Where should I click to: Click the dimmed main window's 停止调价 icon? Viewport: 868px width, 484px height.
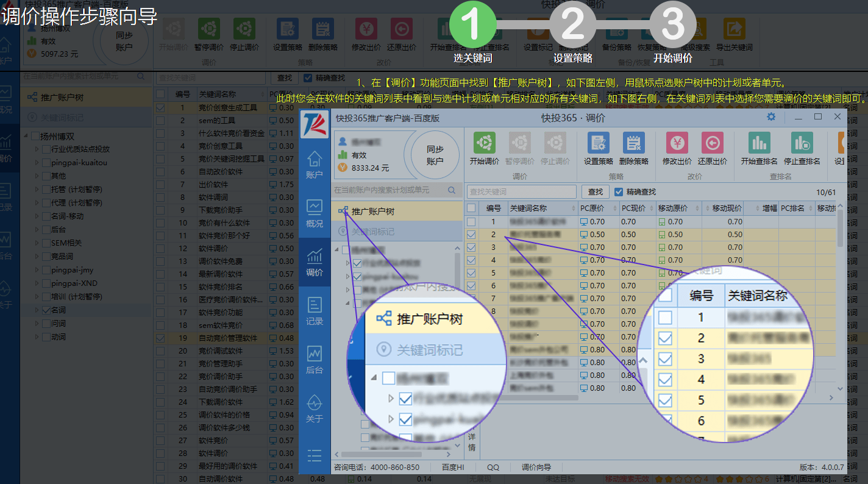[244, 29]
